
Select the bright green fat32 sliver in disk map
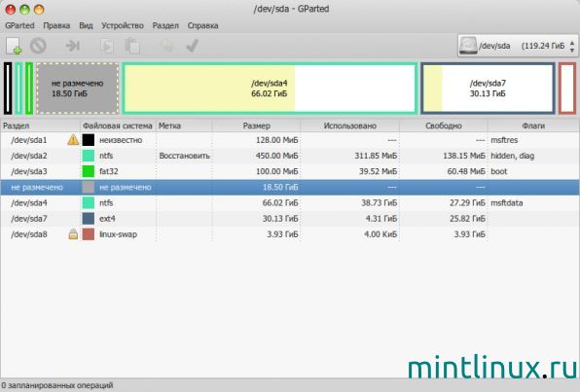29,89
